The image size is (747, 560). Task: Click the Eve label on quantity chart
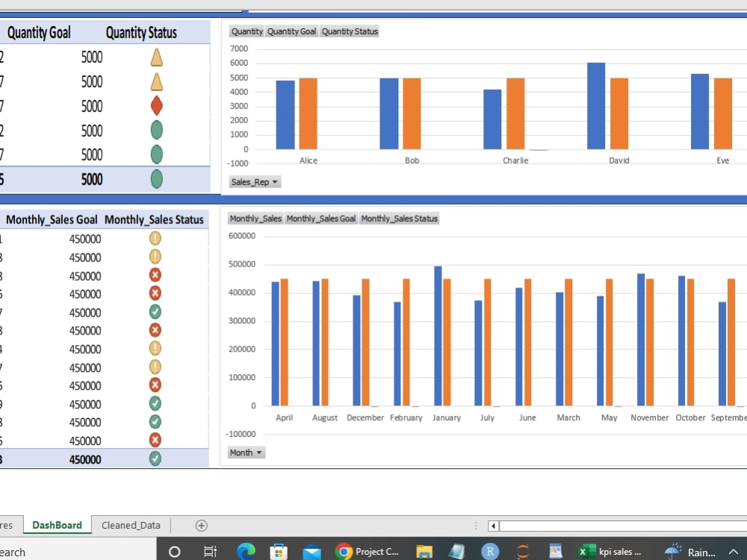[722, 161]
